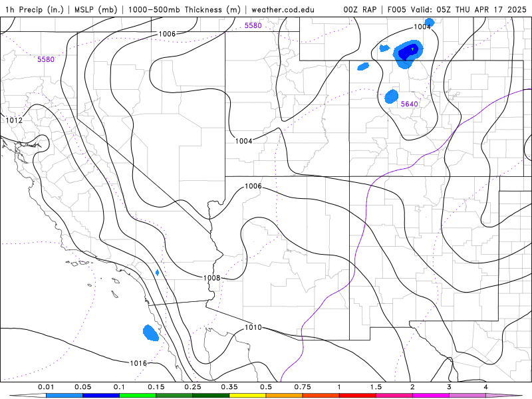The image size is (532, 399).
Task: Select the 1012 isobar label near the coast
Action: (14, 120)
